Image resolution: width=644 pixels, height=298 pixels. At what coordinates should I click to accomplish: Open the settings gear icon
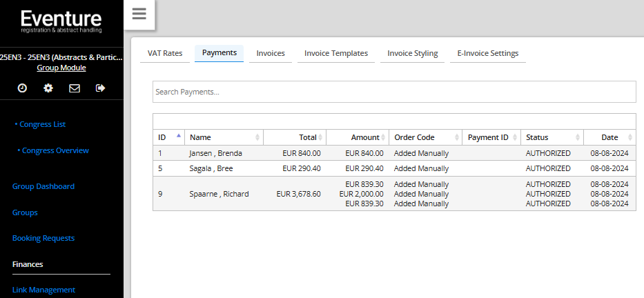[x=48, y=88]
